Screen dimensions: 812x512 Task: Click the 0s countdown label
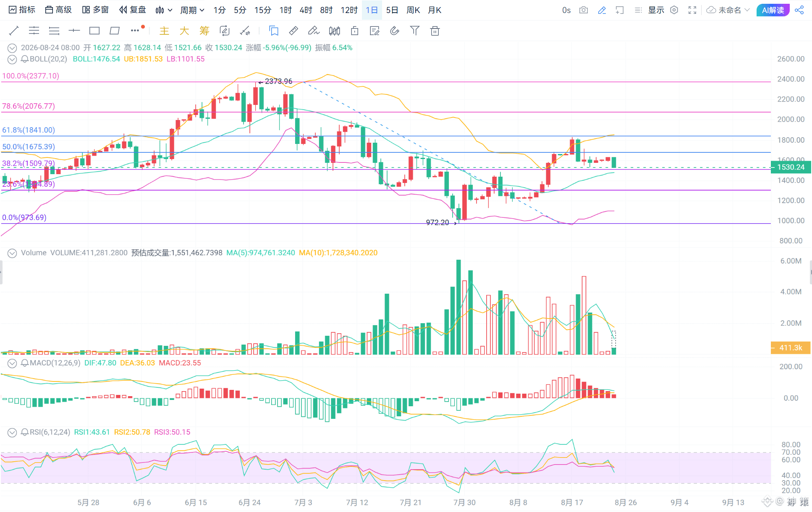coord(566,10)
